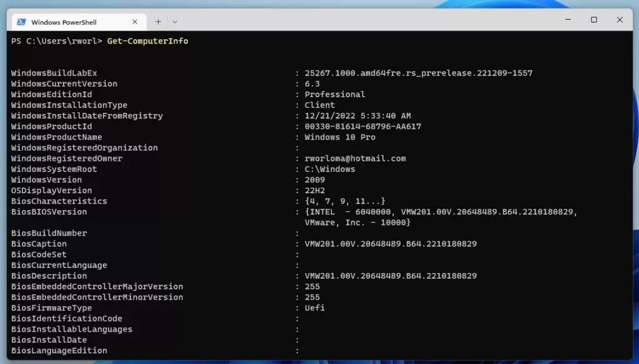Click the WindowsInstallationType property name
639x364 pixels.
tap(69, 105)
